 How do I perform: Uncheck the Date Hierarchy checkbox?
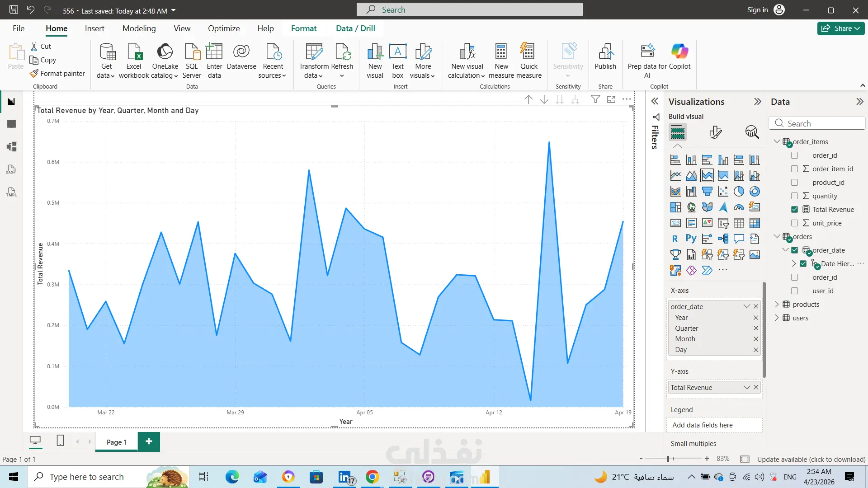[x=803, y=264]
